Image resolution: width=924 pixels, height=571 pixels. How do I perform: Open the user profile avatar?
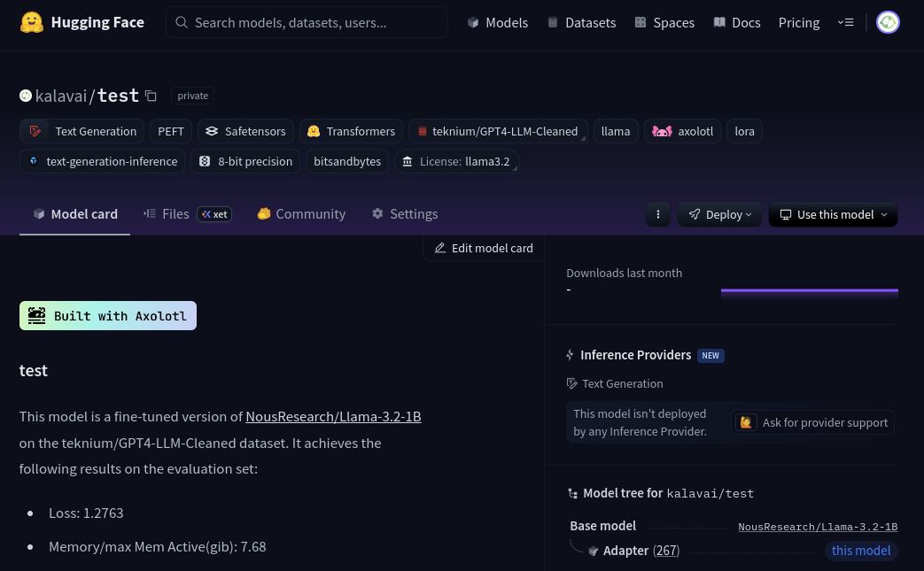[888, 23]
